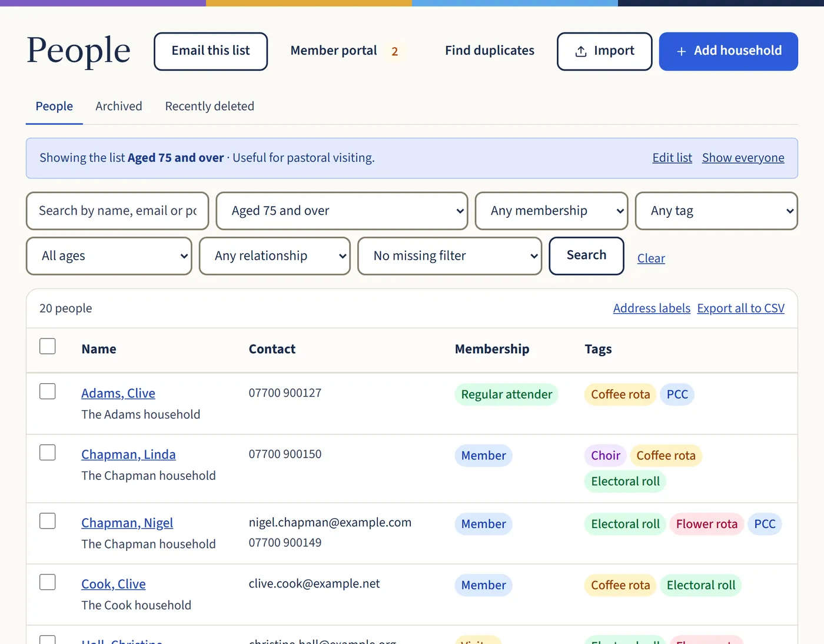Click the Clear filters link
Screen dimensions: 824x644
coord(651,258)
